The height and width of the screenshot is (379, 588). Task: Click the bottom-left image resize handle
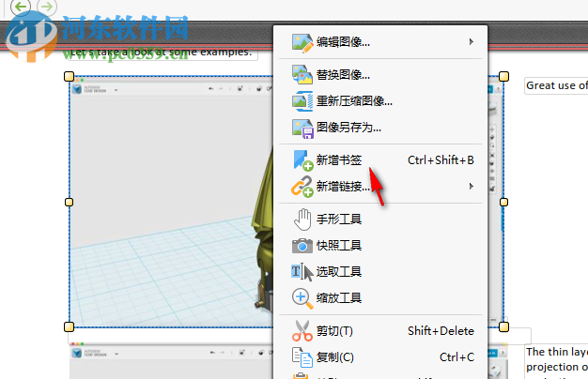coord(69,327)
